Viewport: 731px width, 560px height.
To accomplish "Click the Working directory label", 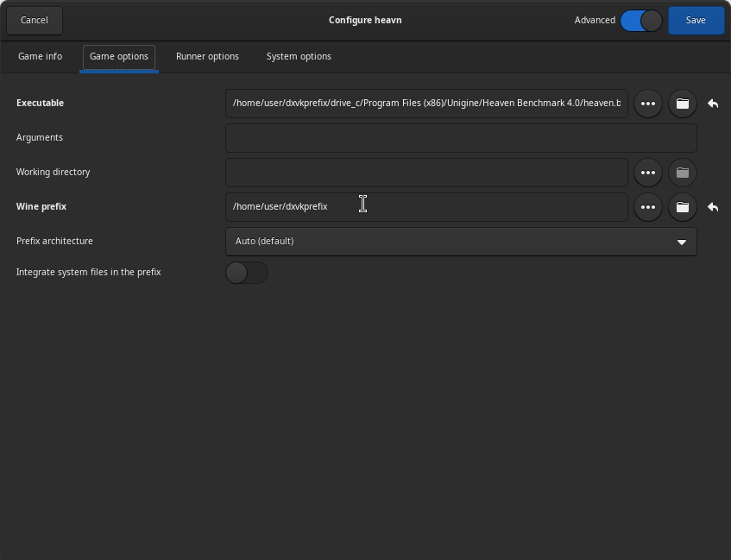I will pyautogui.click(x=54, y=172).
